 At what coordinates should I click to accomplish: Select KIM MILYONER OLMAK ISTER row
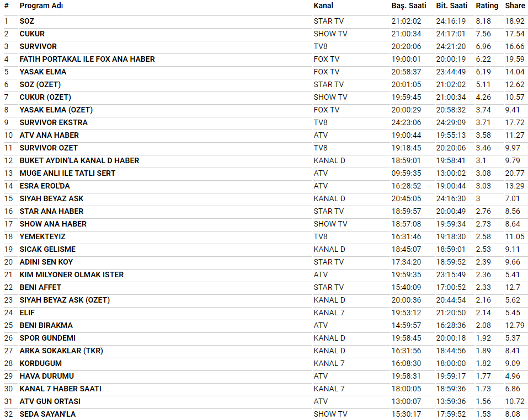click(72, 274)
